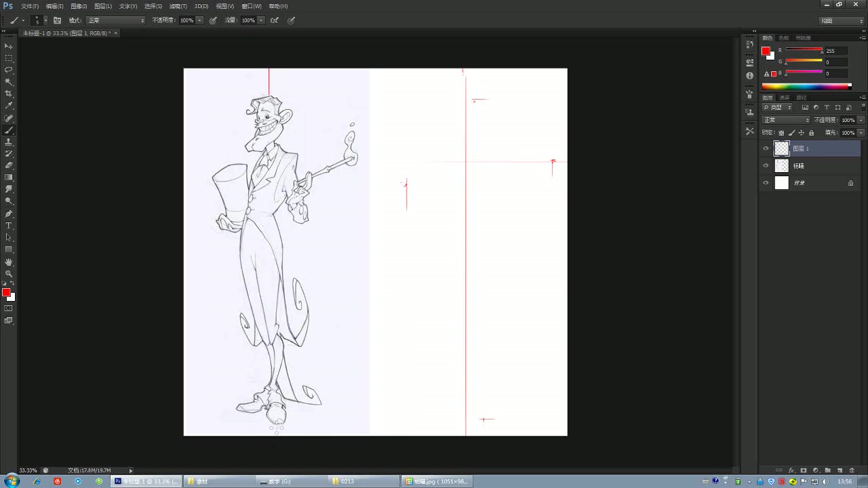The height and width of the screenshot is (488, 868).
Task: Click foreground color swatch in toolbox
Action: (6, 292)
